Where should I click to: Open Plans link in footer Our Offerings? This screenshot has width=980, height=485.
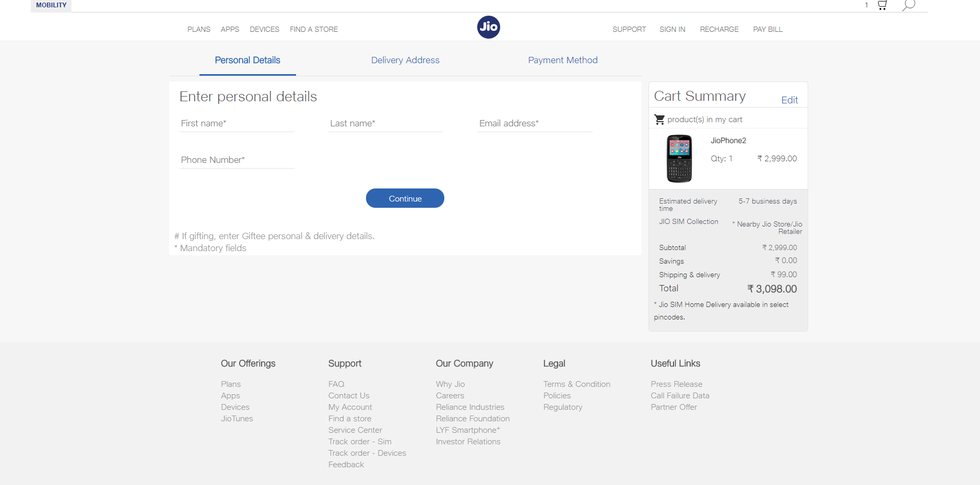(231, 384)
